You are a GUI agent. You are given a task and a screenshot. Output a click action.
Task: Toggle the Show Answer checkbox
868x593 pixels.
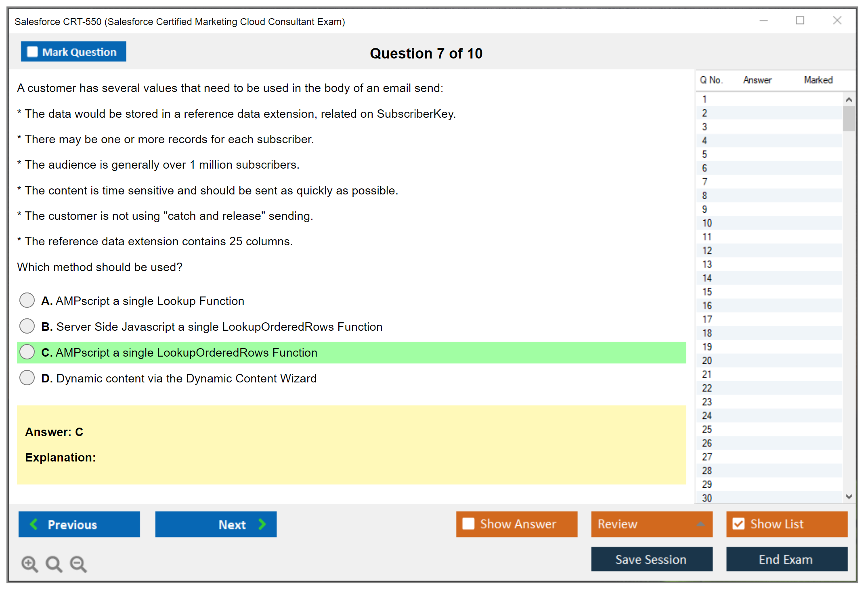click(x=468, y=524)
